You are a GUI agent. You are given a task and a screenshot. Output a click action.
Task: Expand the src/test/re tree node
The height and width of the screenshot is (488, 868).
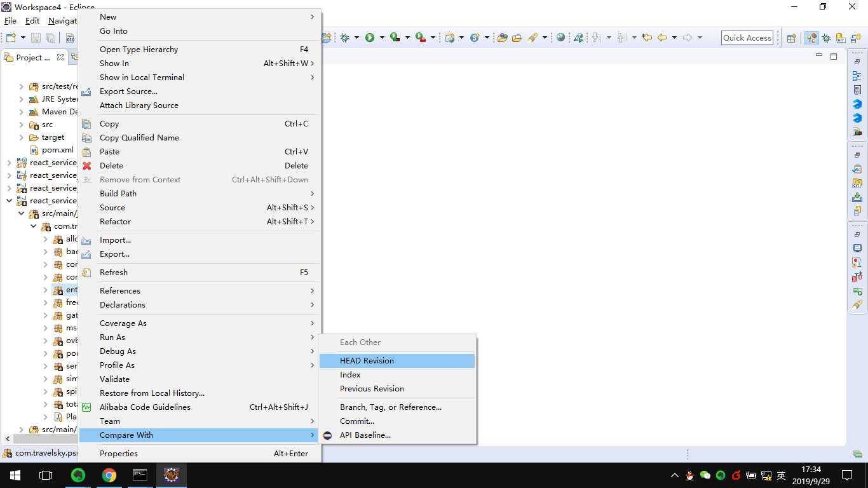[x=21, y=86]
